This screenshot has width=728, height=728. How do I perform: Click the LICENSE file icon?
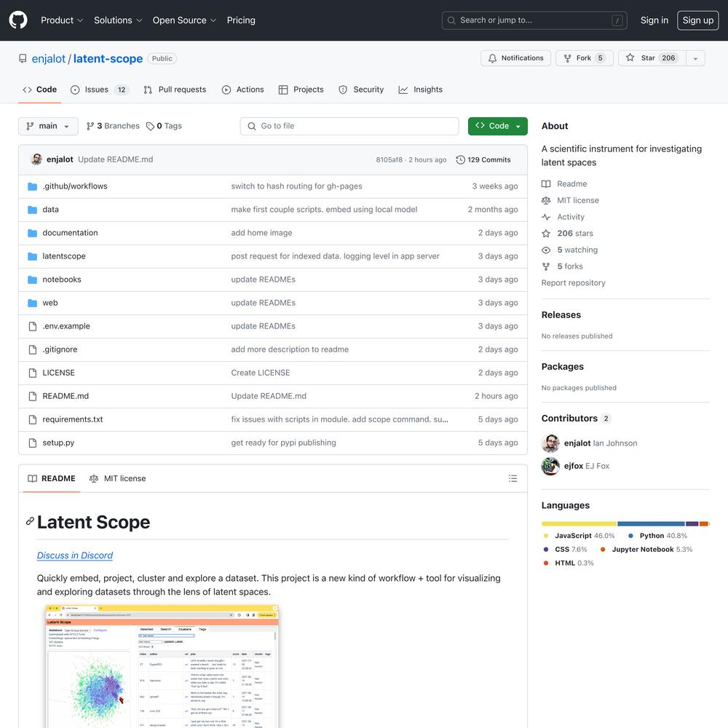coord(33,373)
